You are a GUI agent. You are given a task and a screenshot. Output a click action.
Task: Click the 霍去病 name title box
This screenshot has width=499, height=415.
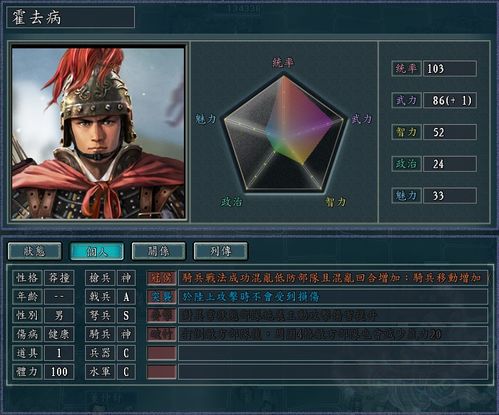tap(71, 17)
